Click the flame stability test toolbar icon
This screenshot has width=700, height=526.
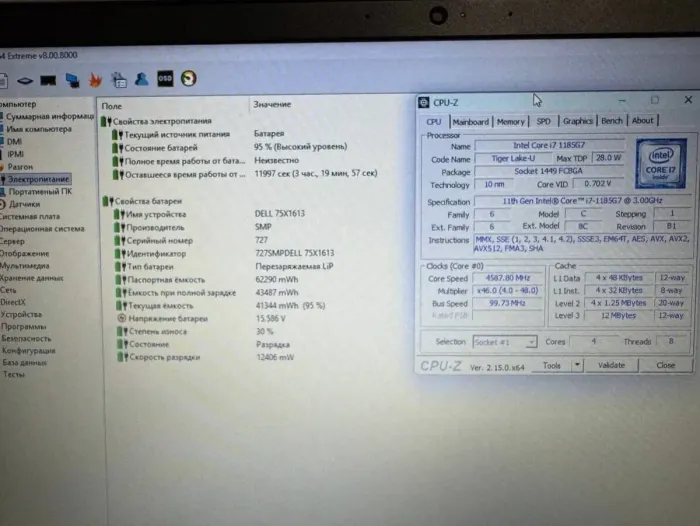click(96, 78)
